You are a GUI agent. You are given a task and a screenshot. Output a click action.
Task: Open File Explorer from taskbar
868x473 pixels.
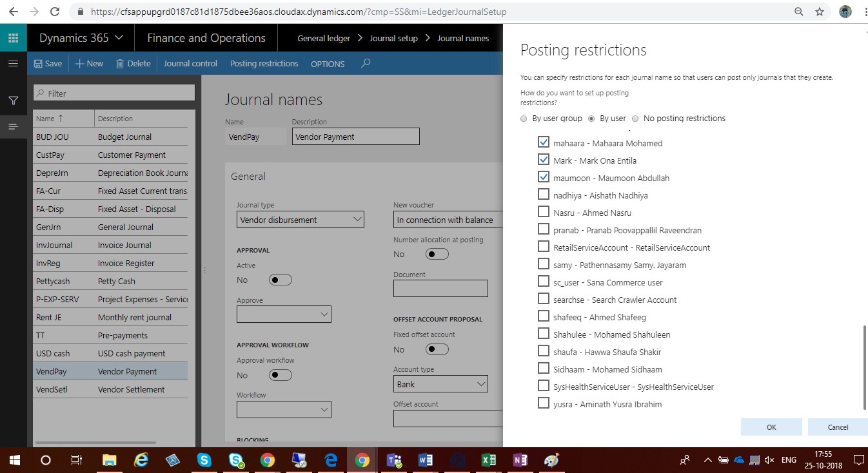[110, 460]
